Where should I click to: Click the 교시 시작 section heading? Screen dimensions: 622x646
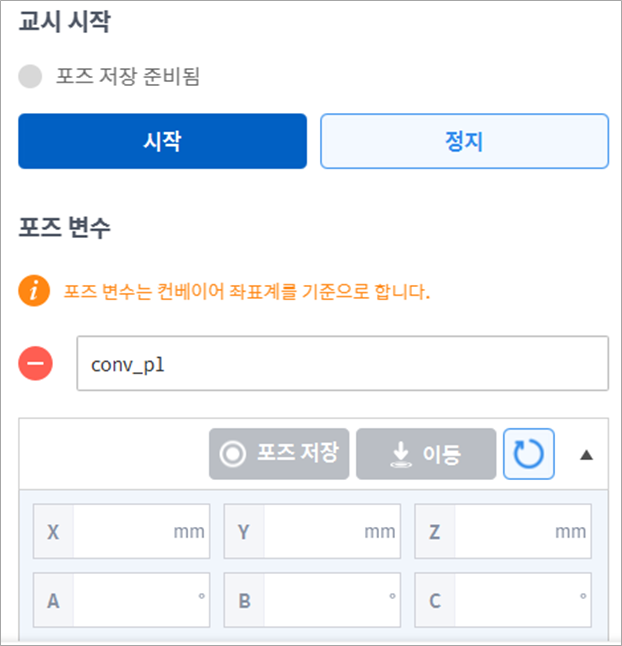tap(65, 24)
